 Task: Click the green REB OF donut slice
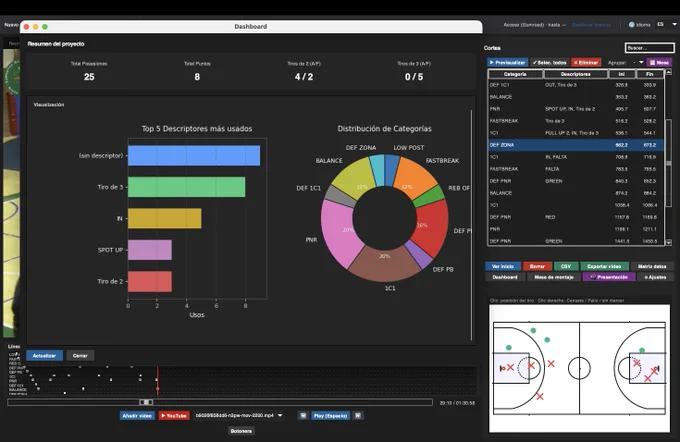429,197
